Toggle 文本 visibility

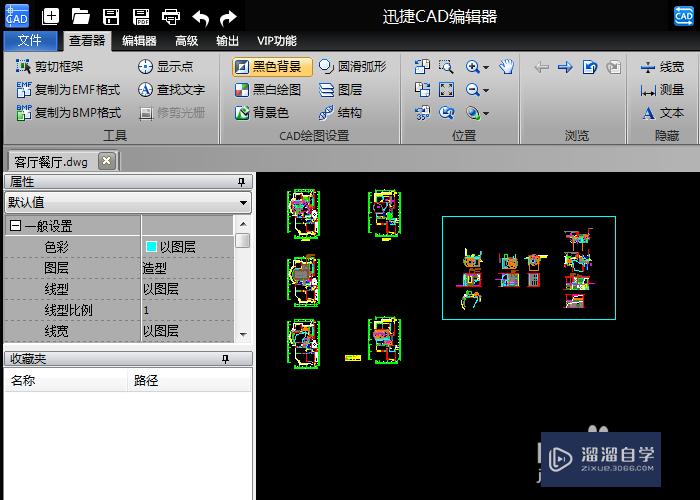(662, 113)
